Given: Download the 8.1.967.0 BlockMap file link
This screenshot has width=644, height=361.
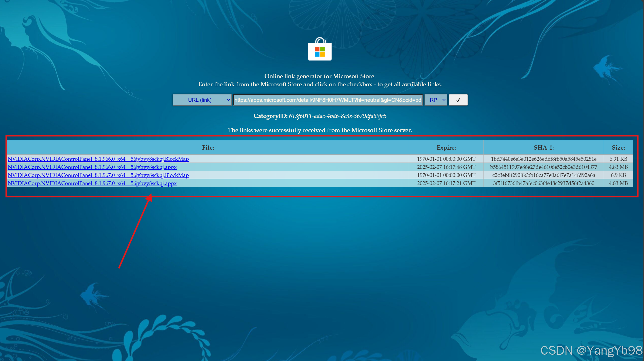Looking at the screenshot, I should [98, 175].
